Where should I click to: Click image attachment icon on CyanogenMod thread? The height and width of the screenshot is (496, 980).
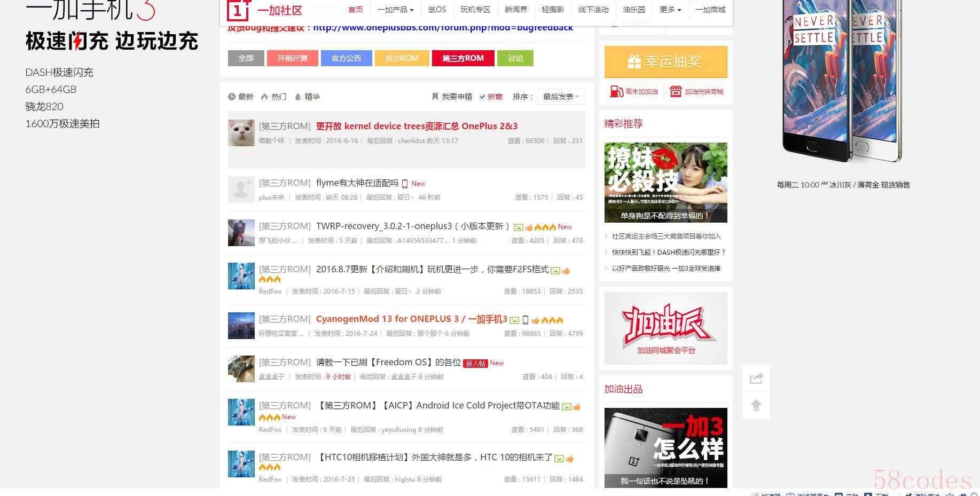tap(514, 320)
